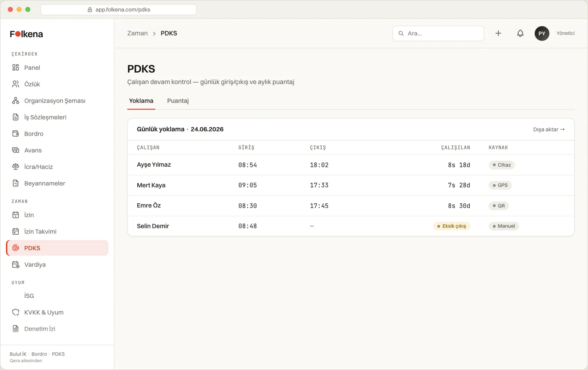
Task: Click the Avans cash icon
Action: (15, 150)
